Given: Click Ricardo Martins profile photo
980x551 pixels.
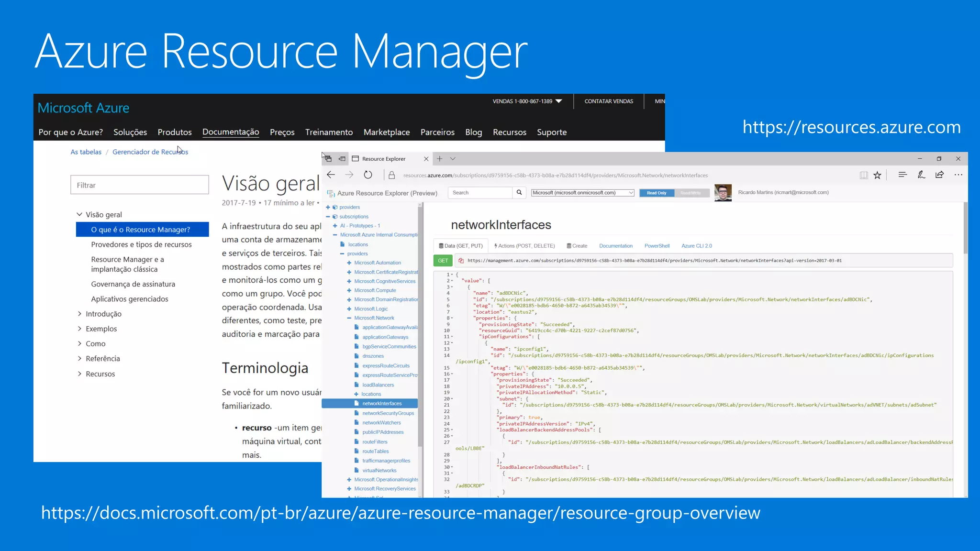Looking at the screenshot, I should click(723, 193).
